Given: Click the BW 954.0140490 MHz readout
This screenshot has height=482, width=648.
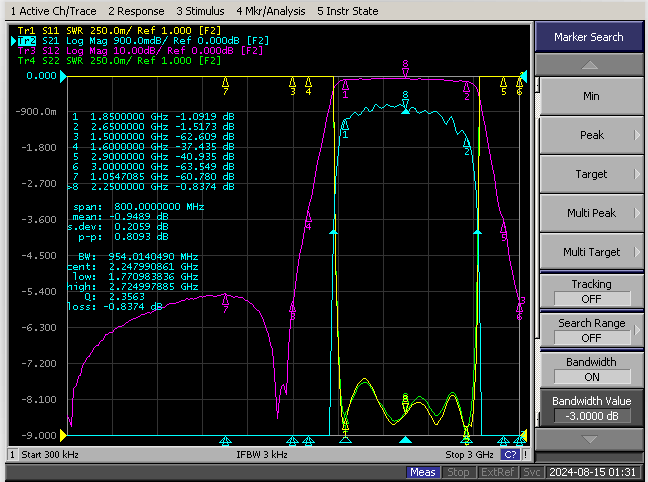Looking at the screenshot, I should pos(138,257).
